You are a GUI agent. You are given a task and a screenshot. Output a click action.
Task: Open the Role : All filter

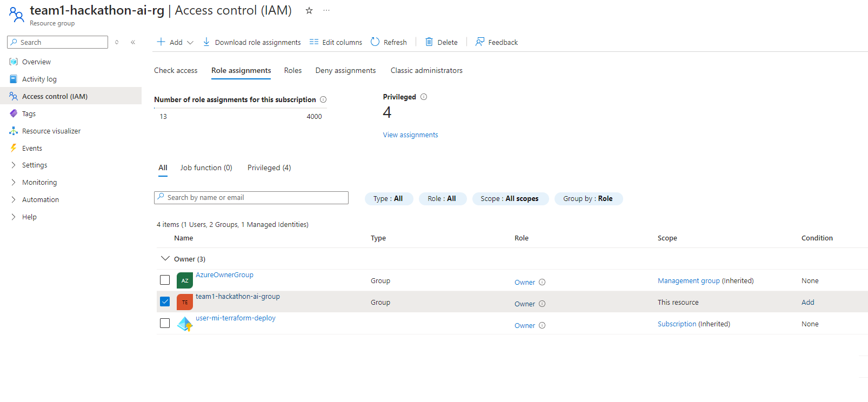[x=442, y=199]
